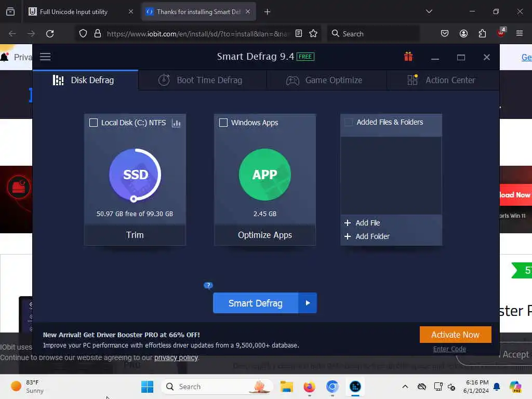The image size is (532, 399).
Task: Check the Windows Apps checkbox
Action: click(x=223, y=123)
